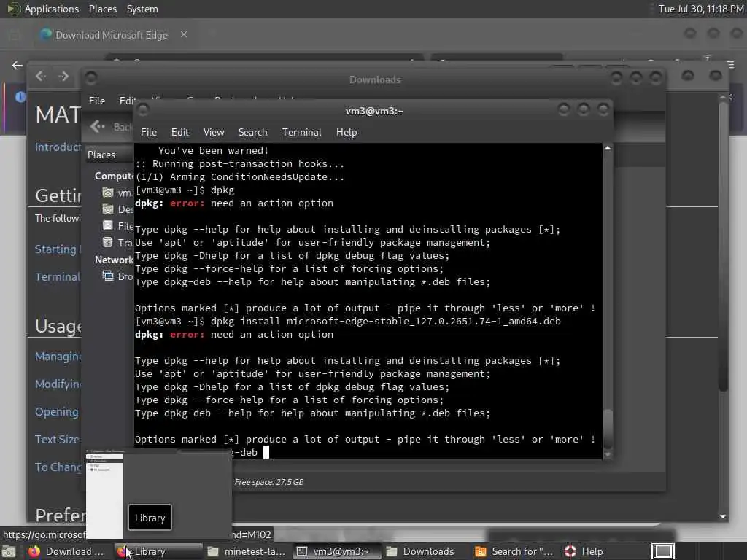747x560 pixels.
Task: Open Search menu in terminal window
Action: pos(252,133)
